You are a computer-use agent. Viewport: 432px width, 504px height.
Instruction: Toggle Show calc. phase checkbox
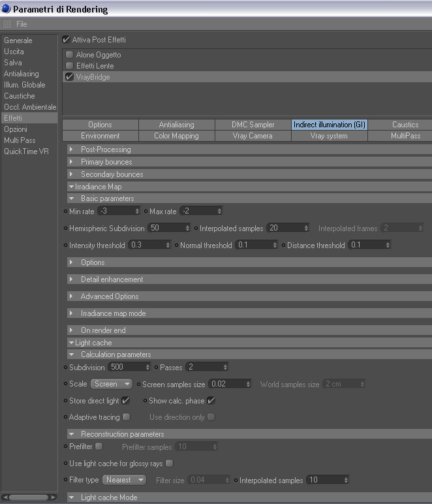(x=211, y=400)
